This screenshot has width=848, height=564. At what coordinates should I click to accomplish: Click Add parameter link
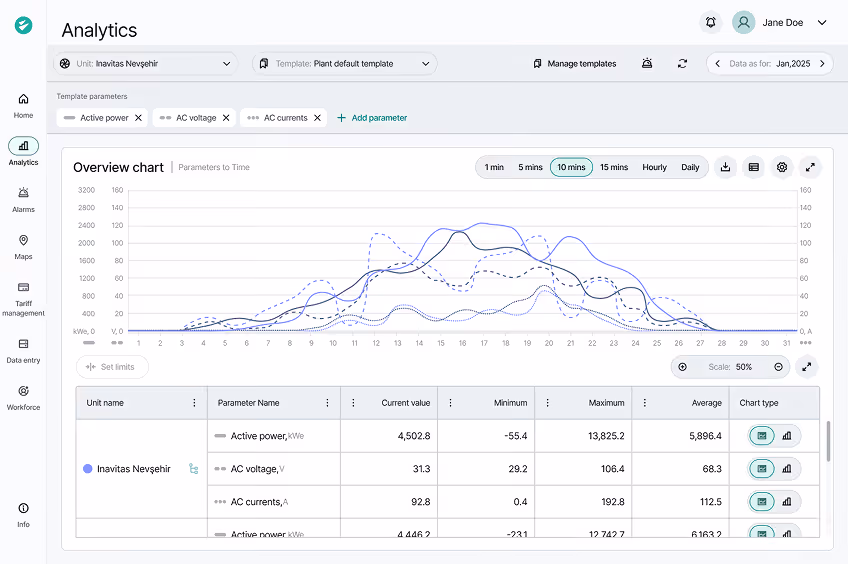click(372, 118)
